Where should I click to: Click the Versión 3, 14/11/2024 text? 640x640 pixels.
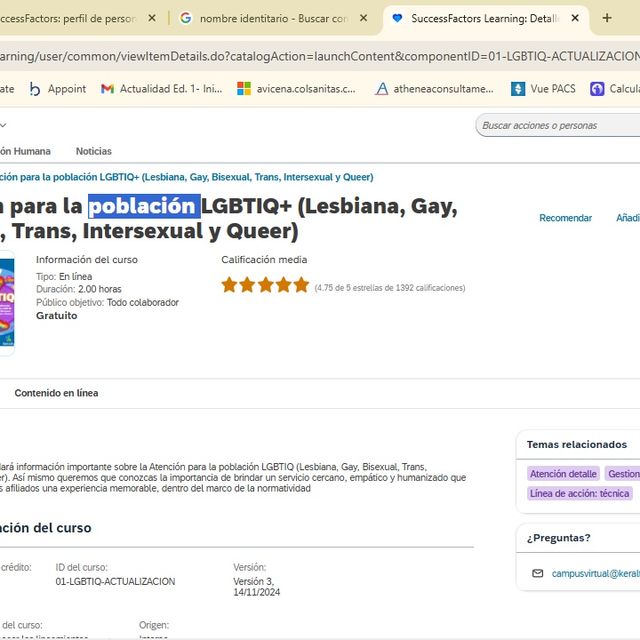click(257, 587)
